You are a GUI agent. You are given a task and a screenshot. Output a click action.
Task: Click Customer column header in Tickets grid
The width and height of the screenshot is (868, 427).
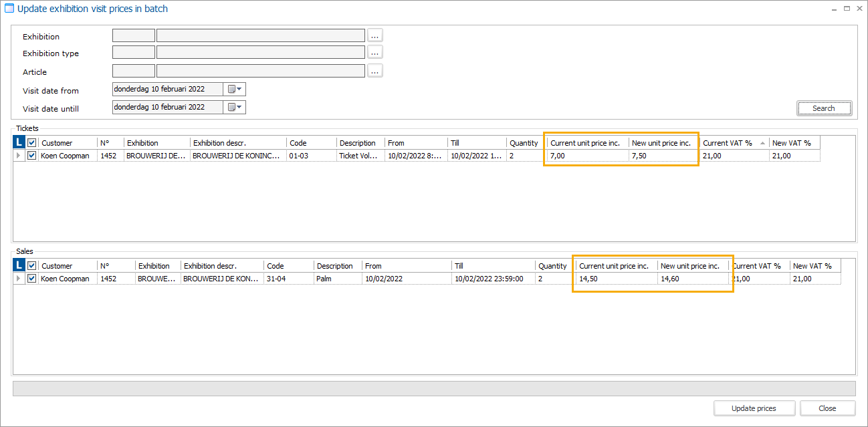(67, 143)
